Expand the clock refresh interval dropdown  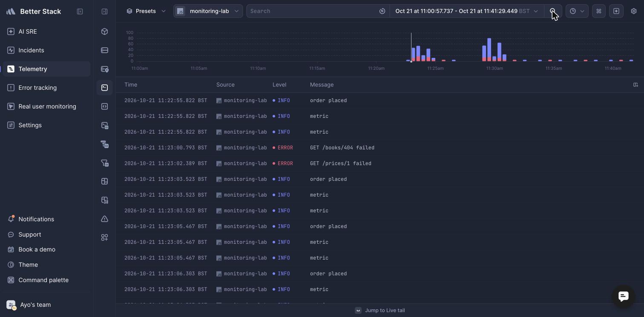point(577,11)
